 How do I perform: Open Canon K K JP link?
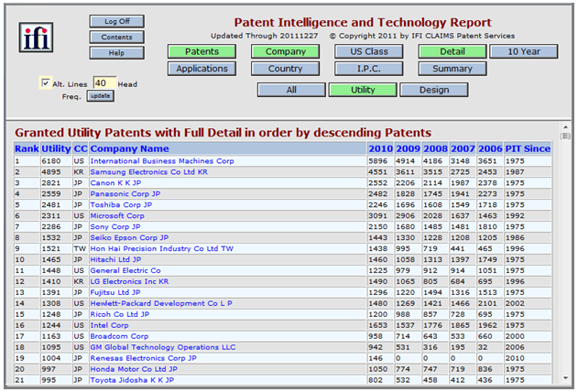[115, 183]
